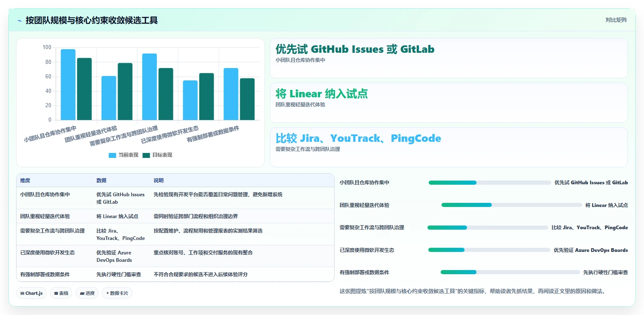
Task: Click progress label 先执行硬性门槛审查 on the right
Action: [x=606, y=272]
